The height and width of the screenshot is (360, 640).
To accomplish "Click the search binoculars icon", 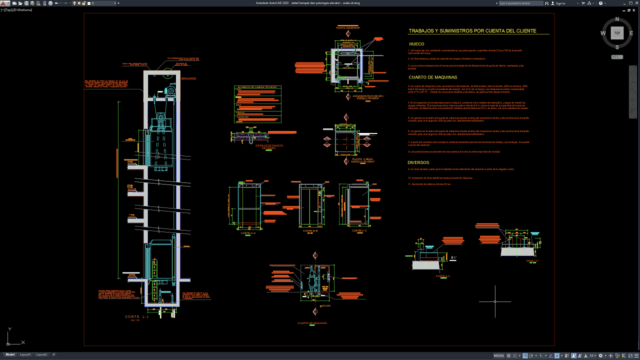I will point(547,3).
